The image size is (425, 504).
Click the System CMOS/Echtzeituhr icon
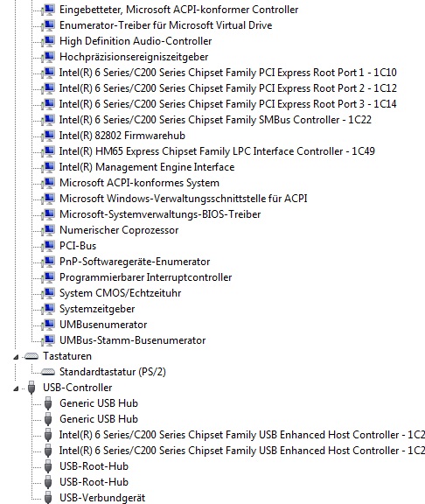pyautogui.click(x=48, y=293)
